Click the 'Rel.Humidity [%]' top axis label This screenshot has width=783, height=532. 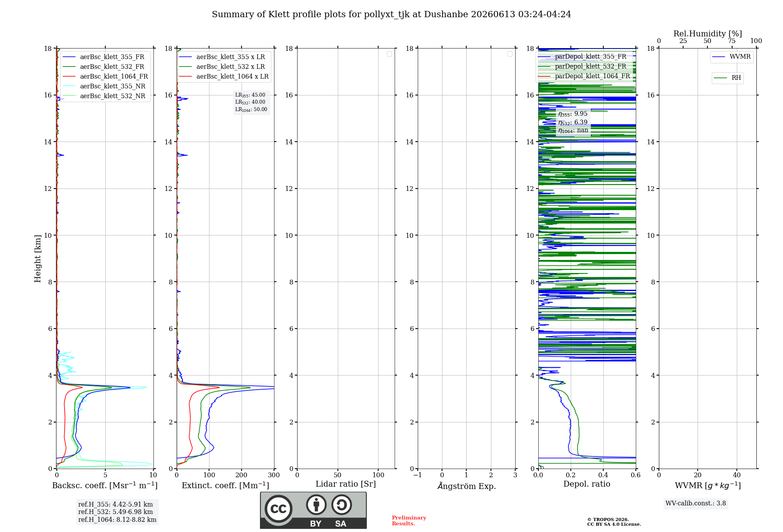707,34
